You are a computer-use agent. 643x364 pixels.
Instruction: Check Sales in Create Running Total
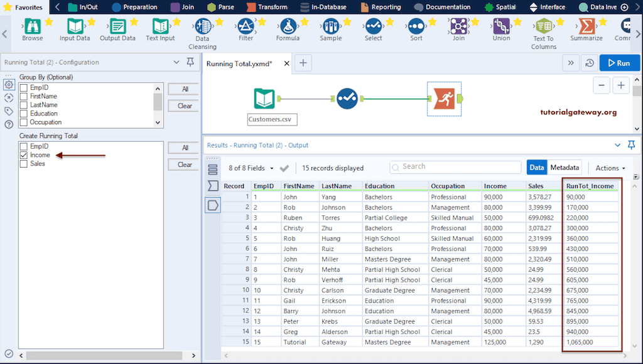click(24, 164)
